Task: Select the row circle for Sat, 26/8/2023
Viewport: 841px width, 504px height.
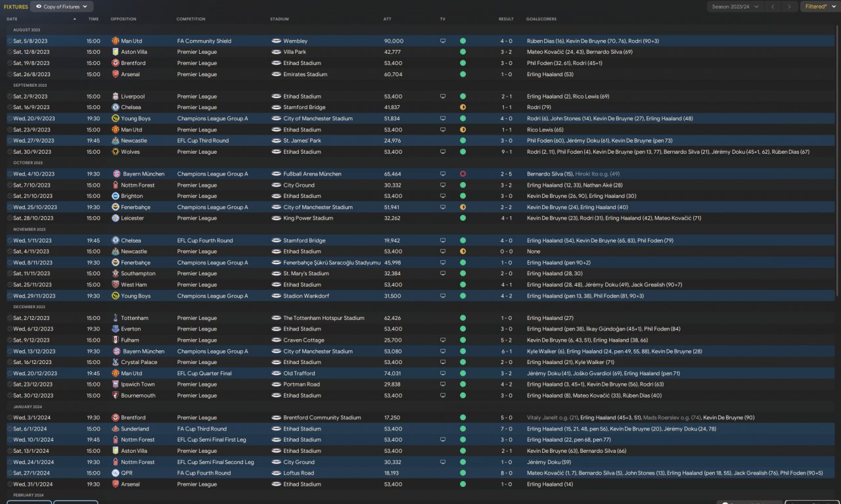Action: coord(10,74)
